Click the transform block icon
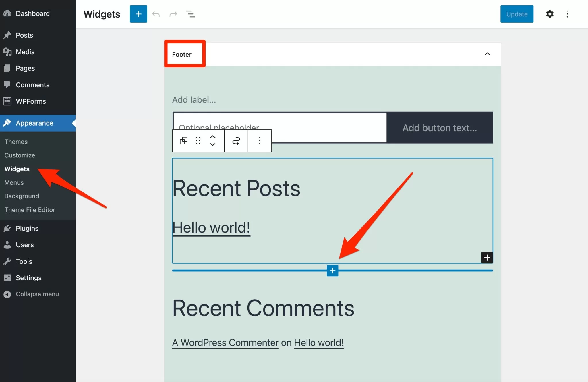The width and height of the screenshot is (588, 382). 183,141
